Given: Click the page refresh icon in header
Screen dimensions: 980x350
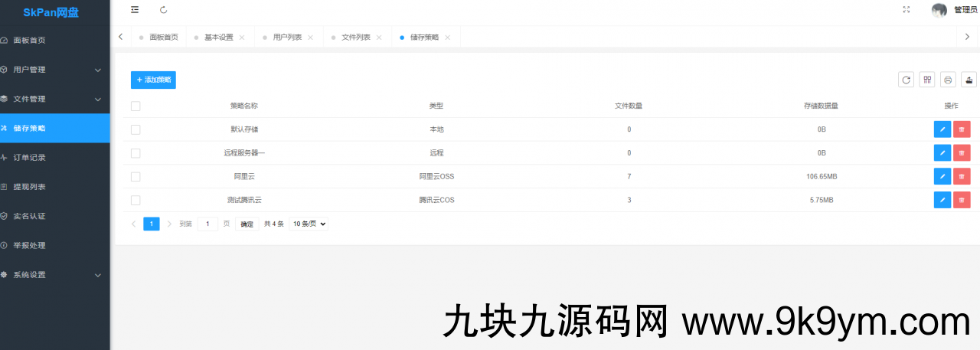Looking at the screenshot, I should pyautogui.click(x=163, y=10).
